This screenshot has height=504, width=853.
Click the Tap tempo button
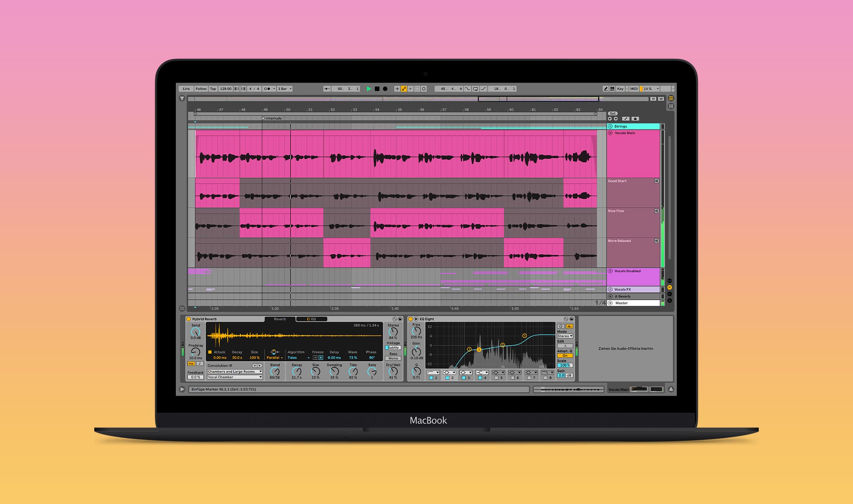tap(213, 89)
